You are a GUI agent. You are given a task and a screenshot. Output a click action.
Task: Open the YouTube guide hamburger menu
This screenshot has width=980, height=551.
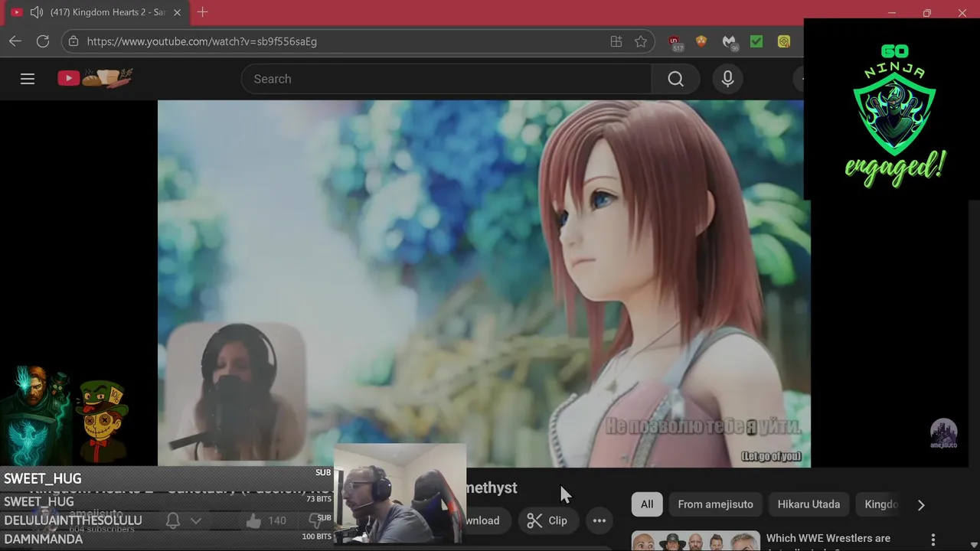pos(28,79)
